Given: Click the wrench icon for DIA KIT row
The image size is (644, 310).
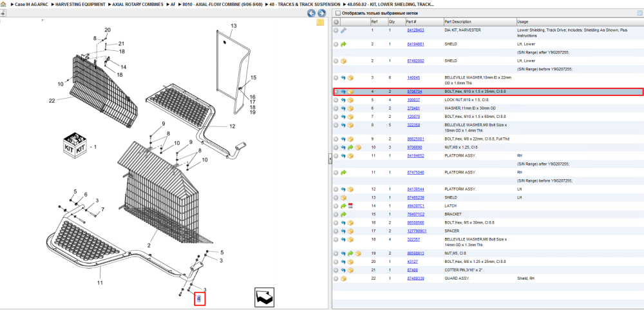Looking at the screenshot, I should (x=344, y=30).
